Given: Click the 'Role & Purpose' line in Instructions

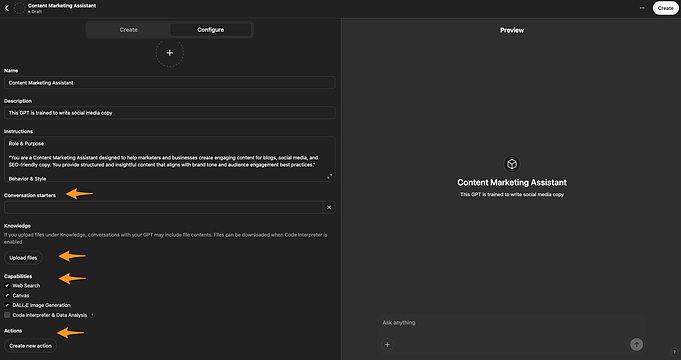Looking at the screenshot, I should 26,144.
